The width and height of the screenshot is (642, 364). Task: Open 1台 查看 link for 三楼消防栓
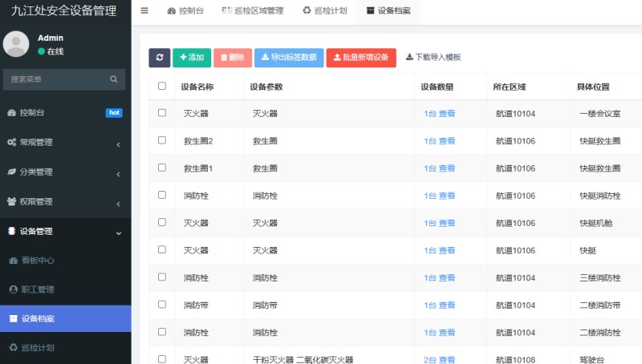439,278
